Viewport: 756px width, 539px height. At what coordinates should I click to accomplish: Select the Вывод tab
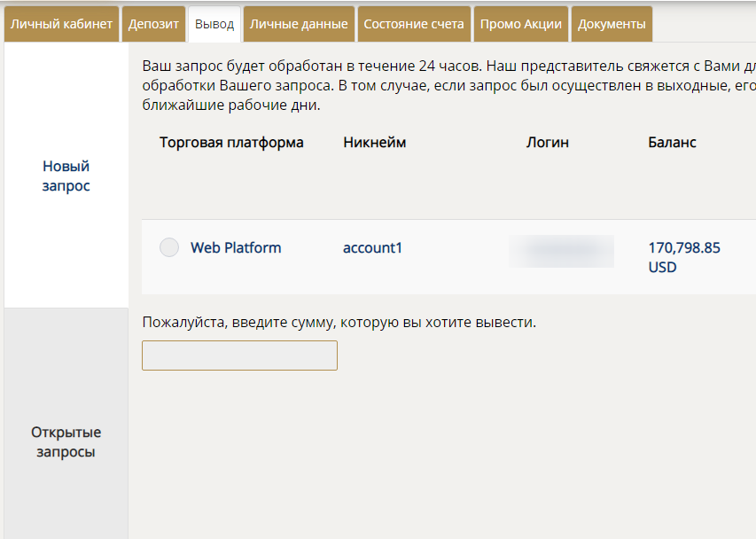tap(214, 24)
